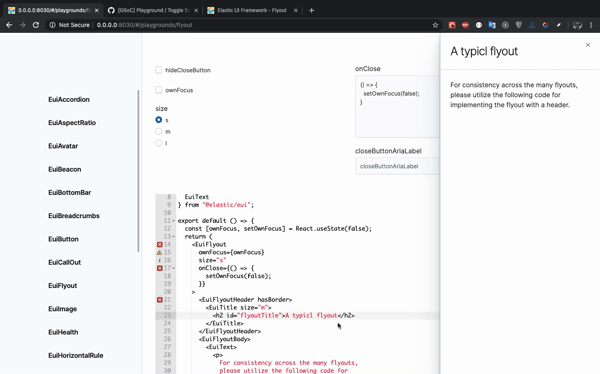Open EuiImage in the sidebar
This screenshot has width=600, height=374.
point(62,309)
